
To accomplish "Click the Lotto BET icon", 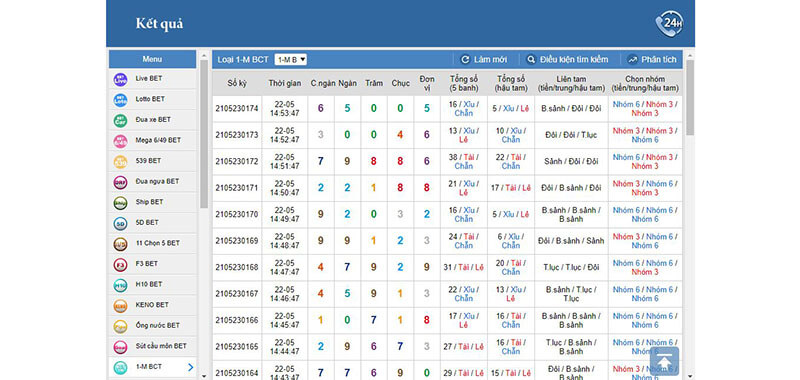I will click(120, 100).
